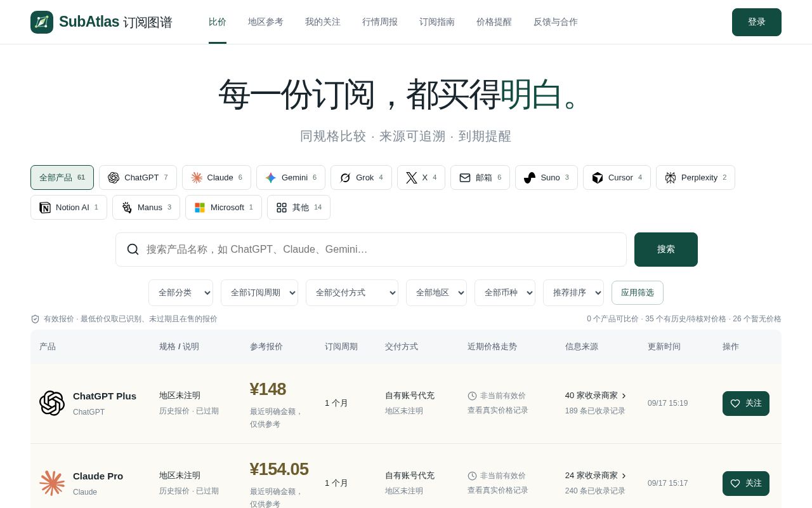Filter by X product chip
The width and height of the screenshot is (812, 508).
[x=421, y=178]
